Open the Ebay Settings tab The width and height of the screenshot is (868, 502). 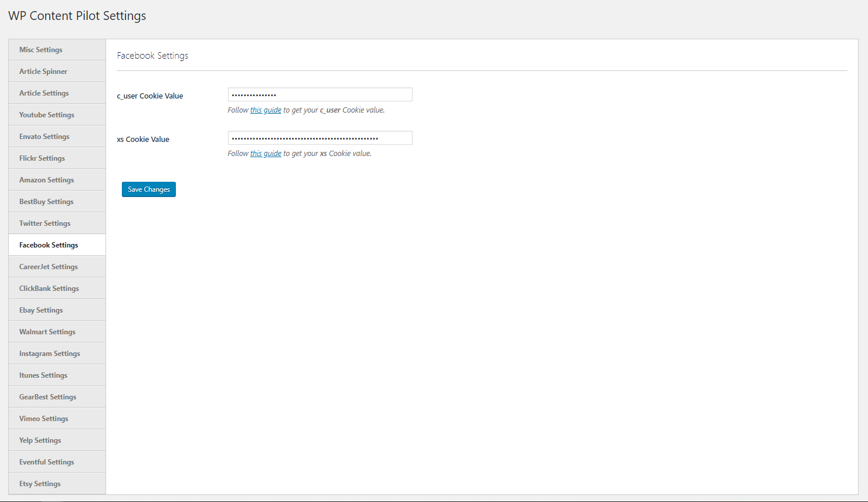click(41, 310)
